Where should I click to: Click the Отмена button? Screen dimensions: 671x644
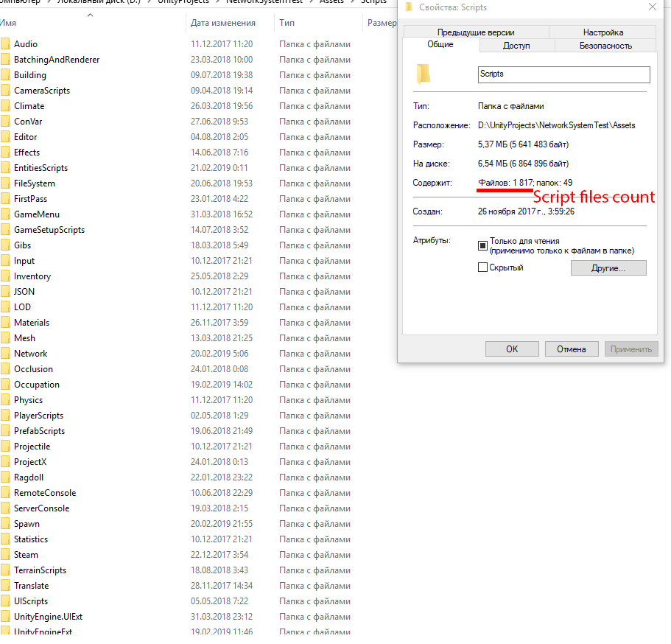[572, 349]
